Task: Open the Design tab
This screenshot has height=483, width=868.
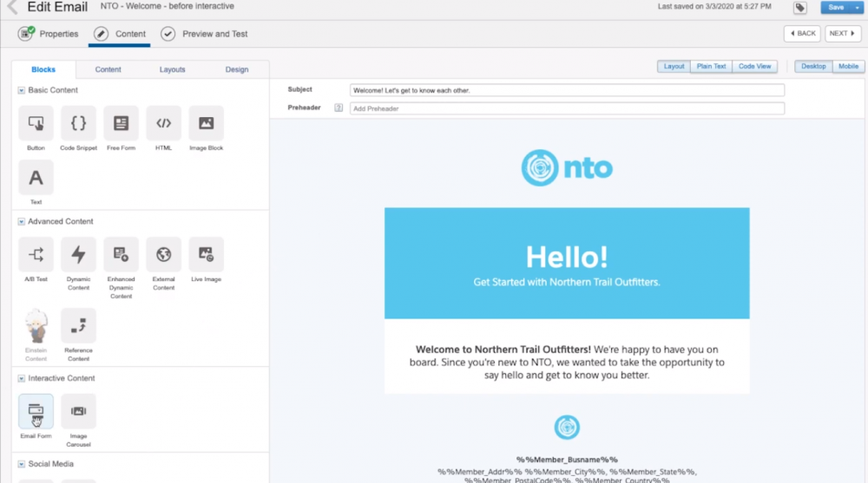Action: pos(237,69)
